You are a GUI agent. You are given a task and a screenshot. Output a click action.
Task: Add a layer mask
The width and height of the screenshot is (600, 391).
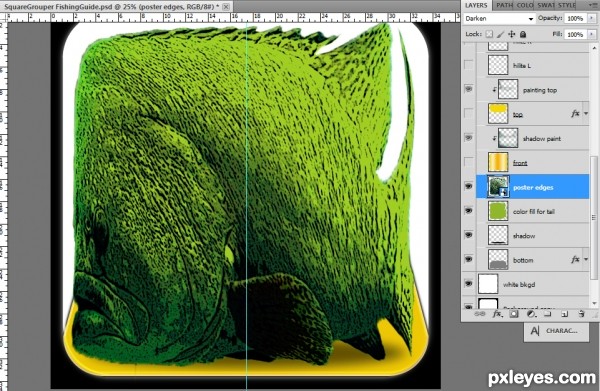pos(514,314)
